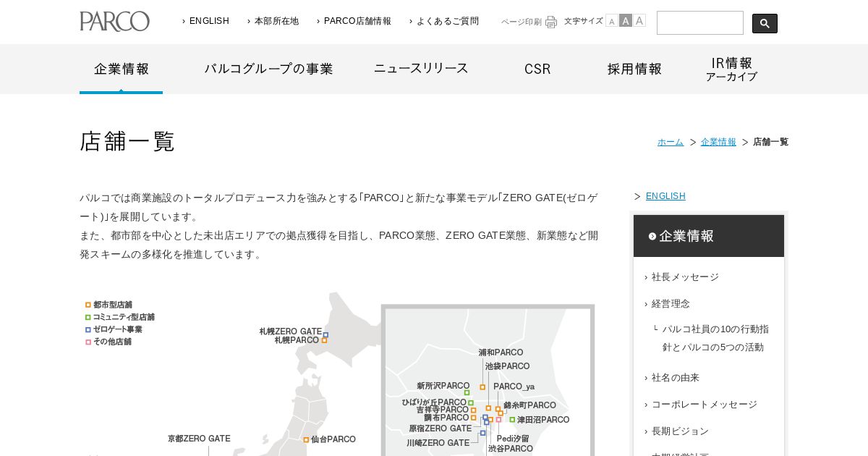868x456 pixels.
Task: Open 長期ビジョン in the sidebar
Action: [x=680, y=431]
